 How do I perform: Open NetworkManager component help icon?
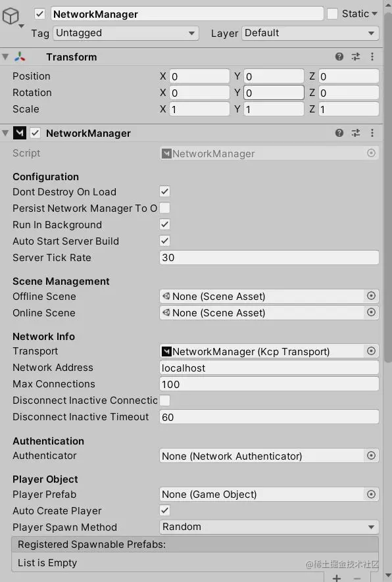click(x=339, y=133)
